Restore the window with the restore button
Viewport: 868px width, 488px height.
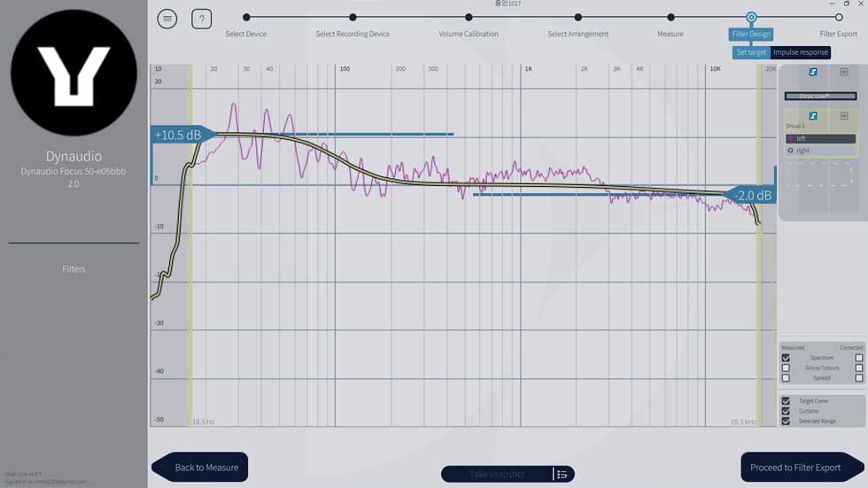[x=847, y=4]
